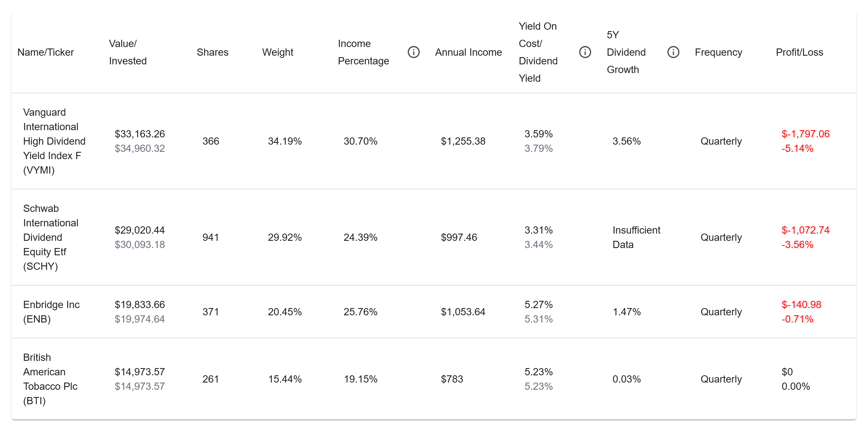Click the Profit/Loss column header
Image resolution: width=868 pixels, height=431 pixels.
799,52
